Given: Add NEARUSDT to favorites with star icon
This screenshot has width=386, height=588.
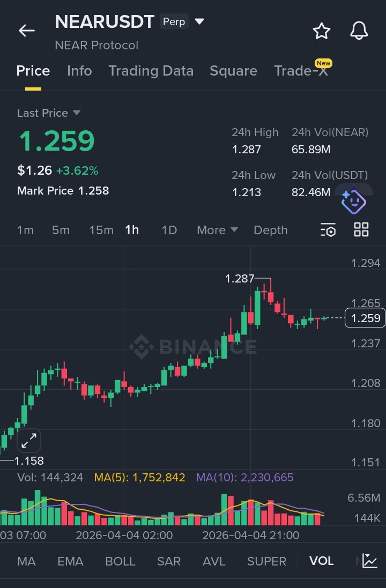Looking at the screenshot, I should (322, 31).
